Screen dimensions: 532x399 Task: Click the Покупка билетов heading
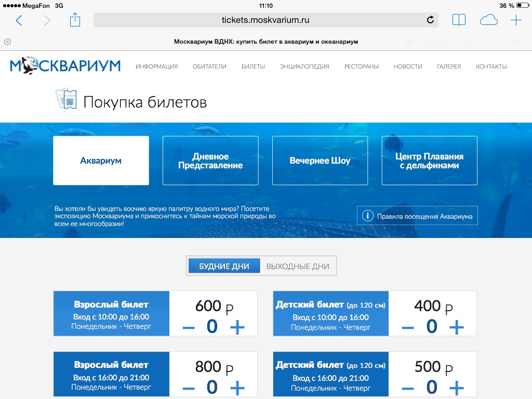point(145,102)
